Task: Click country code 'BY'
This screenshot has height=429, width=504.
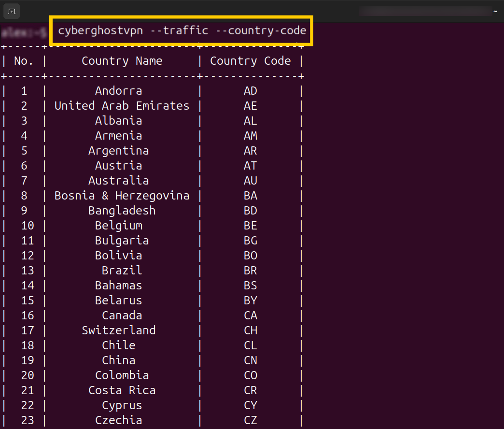Action: [x=251, y=300]
